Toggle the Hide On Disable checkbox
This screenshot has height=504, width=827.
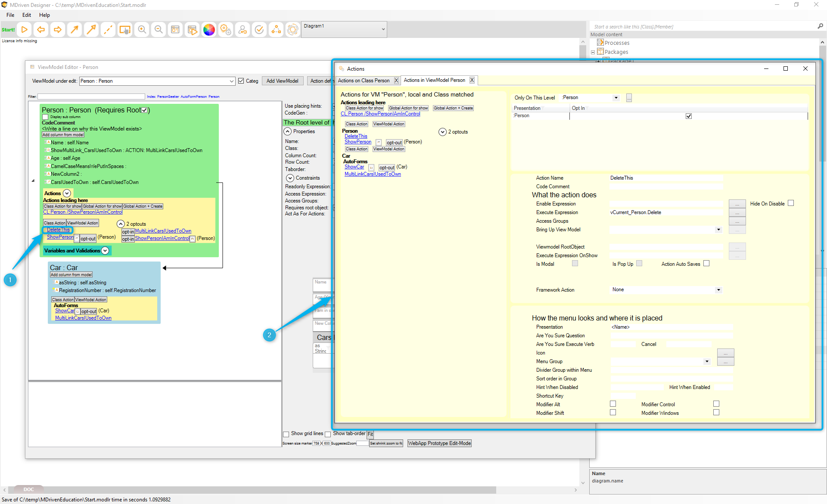791,203
